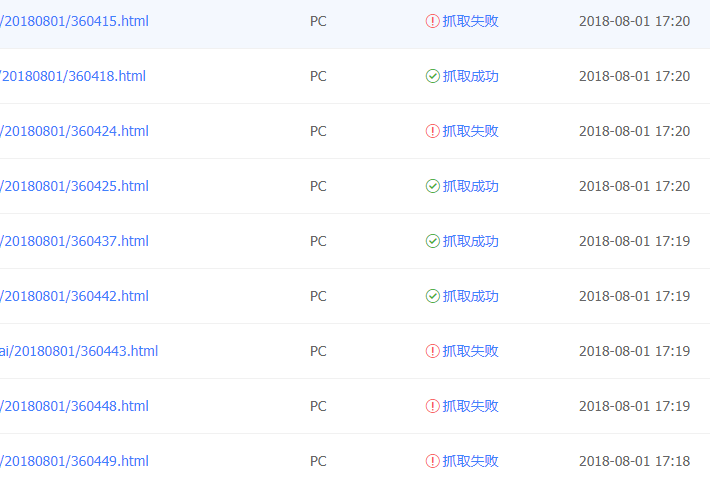The height and width of the screenshot is (478, 710).
Task: Click the green checkmark icon for 360425.html
Action: pos(432,186)
